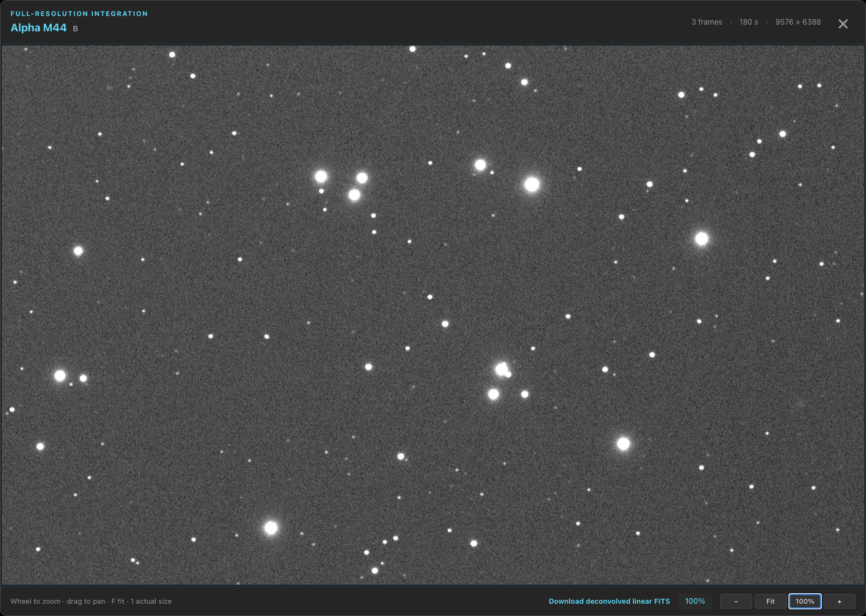Screen dimensions: 866x616
Task: Select the Alpha M44 title
Action: pos(39,28)
